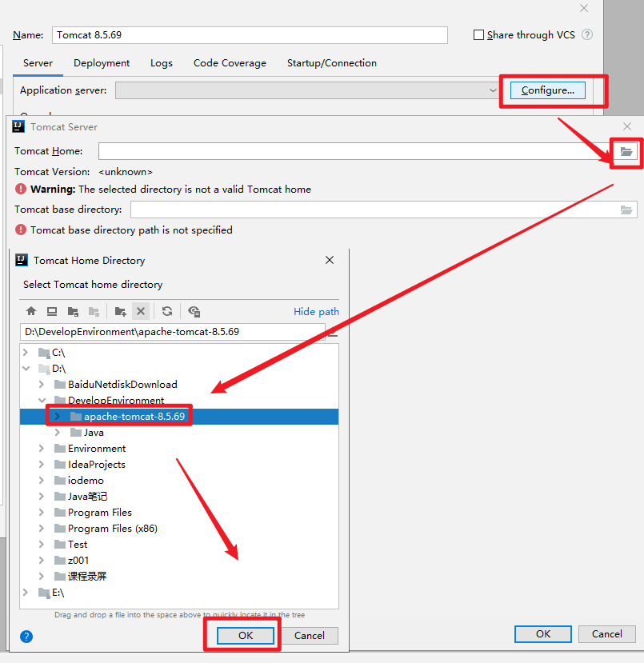This screenshot has width=644, height=663.
Task: Click the Configure... button
Action: (x=547, y=90)
